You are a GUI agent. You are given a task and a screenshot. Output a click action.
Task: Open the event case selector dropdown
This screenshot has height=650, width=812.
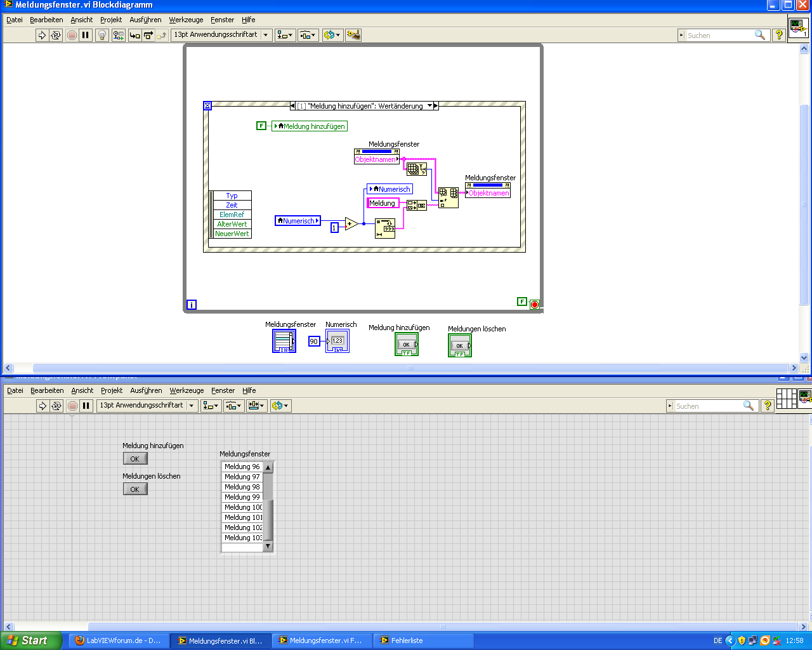pos(429,106)
